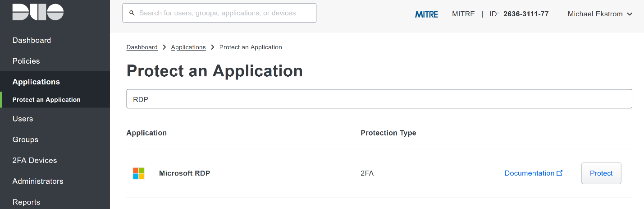Open the Users section
This screenshot has height=209, width=644.
tap(23, 119)
